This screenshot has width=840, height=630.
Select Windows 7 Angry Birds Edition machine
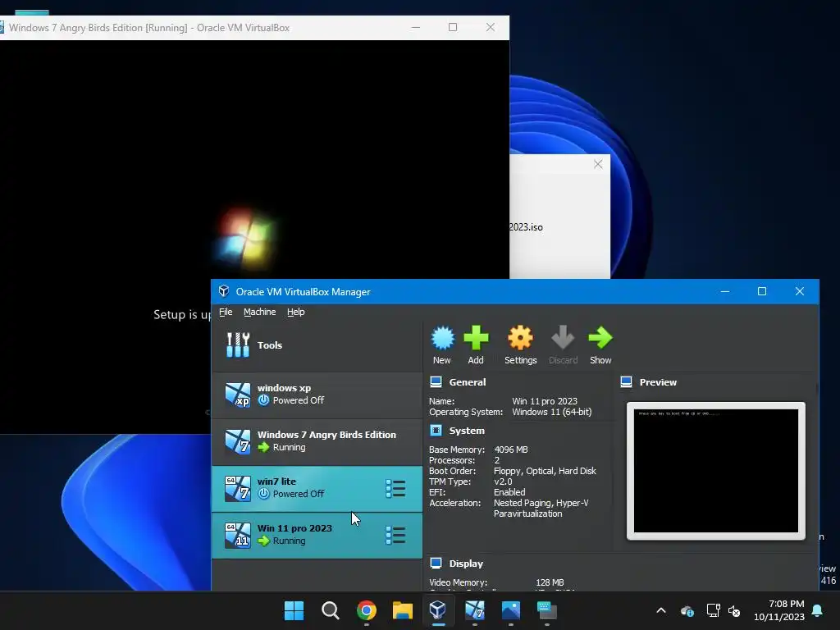[x=317, y=441]
